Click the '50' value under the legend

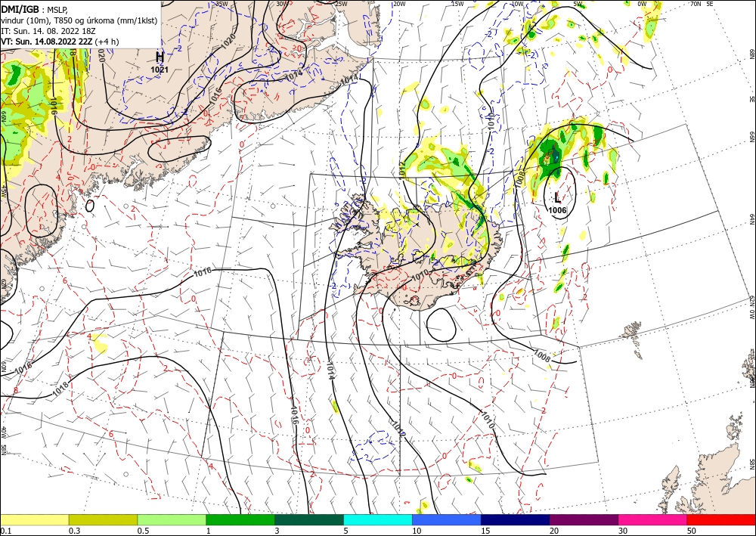point(692,531)
